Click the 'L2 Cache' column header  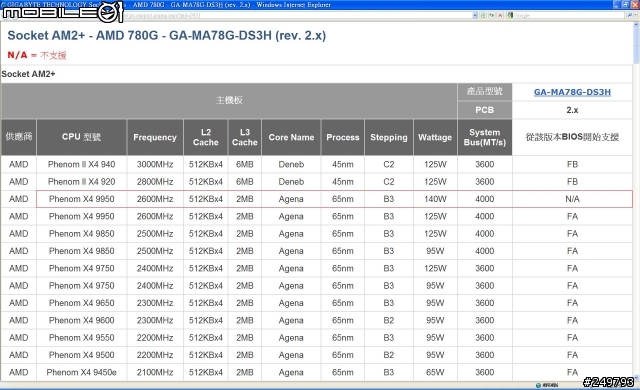pos(206,137)
